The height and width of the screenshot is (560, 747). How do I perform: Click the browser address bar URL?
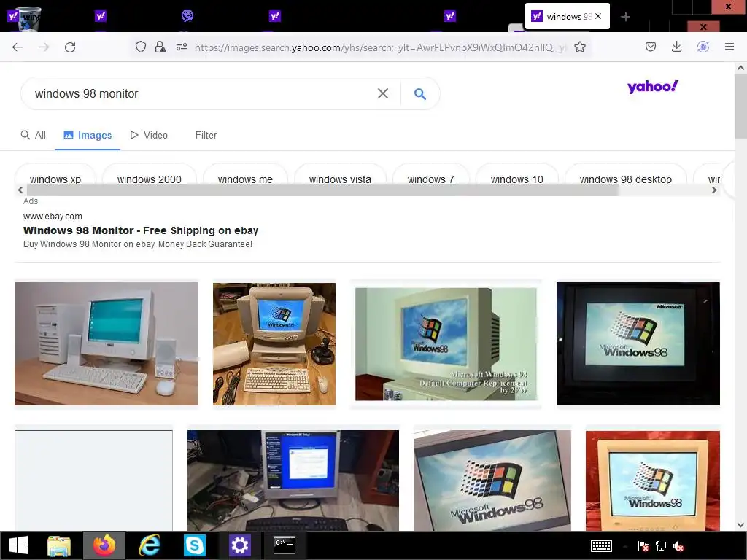coord(380,47)
